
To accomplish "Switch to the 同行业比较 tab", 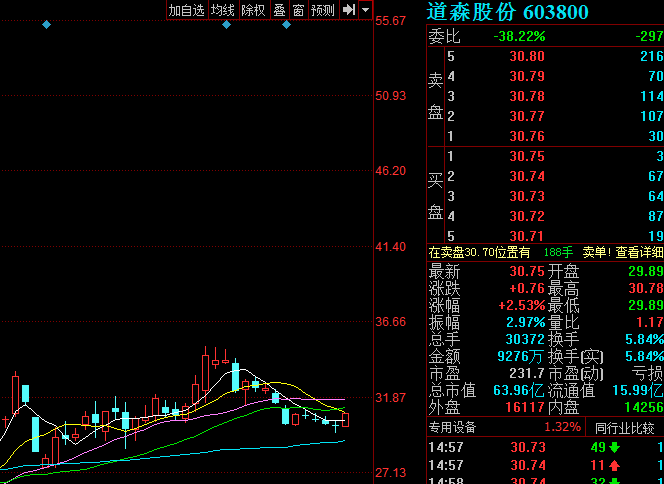I will tap(624, 428).
